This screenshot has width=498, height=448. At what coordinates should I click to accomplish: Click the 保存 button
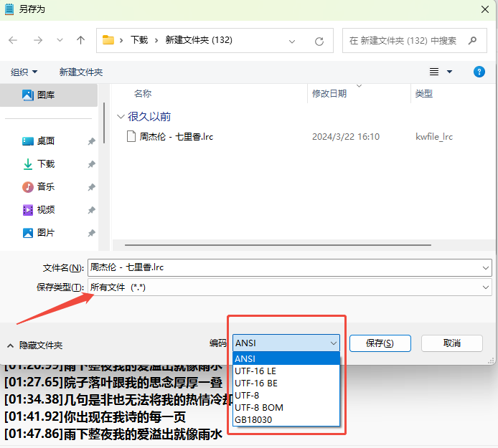coord(380,343)
